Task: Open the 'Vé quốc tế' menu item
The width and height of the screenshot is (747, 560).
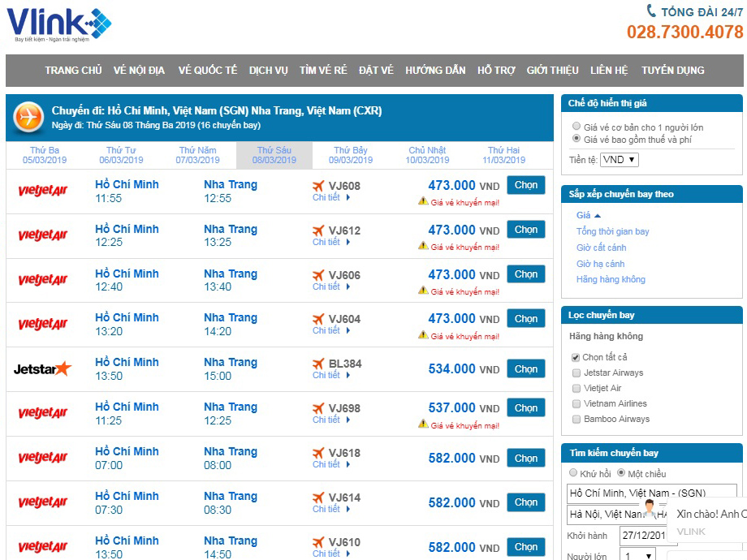Action: pos(208,71)
